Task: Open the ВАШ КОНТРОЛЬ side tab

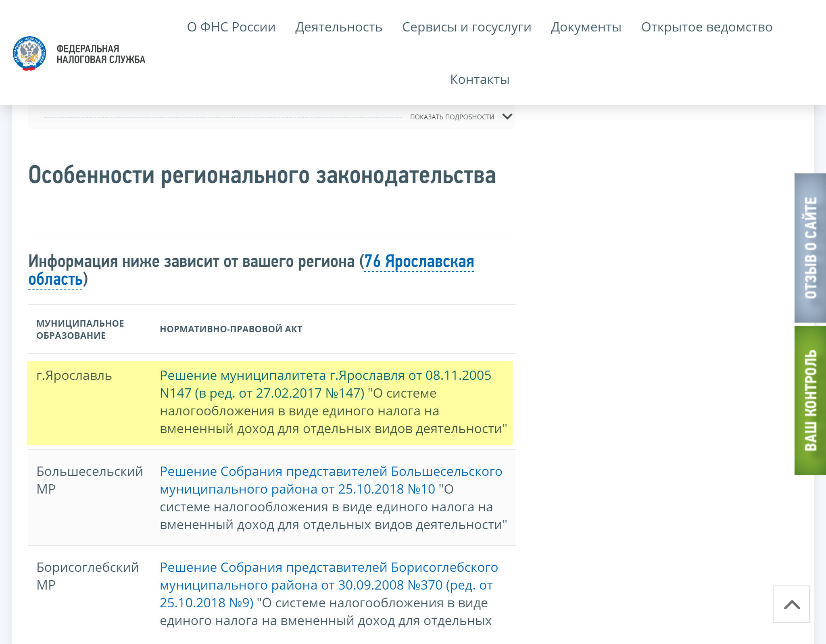Action: point(810,400)
